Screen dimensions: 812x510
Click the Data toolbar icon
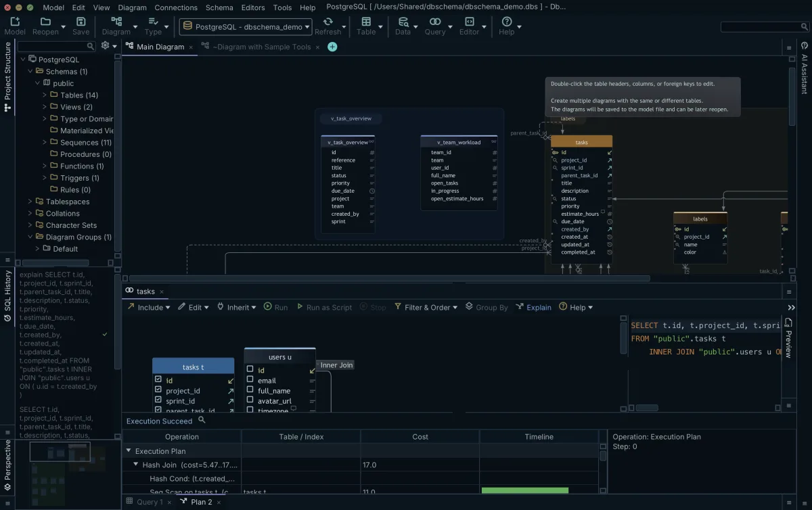(x=403, y=22)
